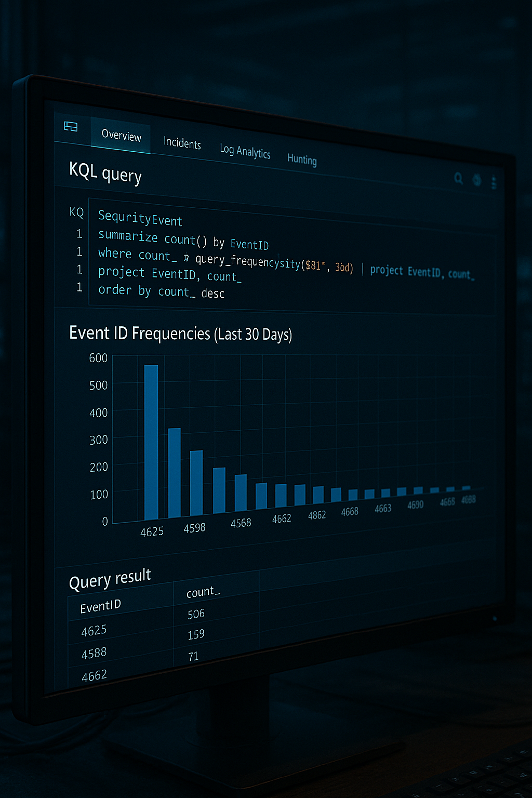Click the SequrityEvent line in the query editor
Viewport: 532px width, 798px height.
[x=140, y=218]
